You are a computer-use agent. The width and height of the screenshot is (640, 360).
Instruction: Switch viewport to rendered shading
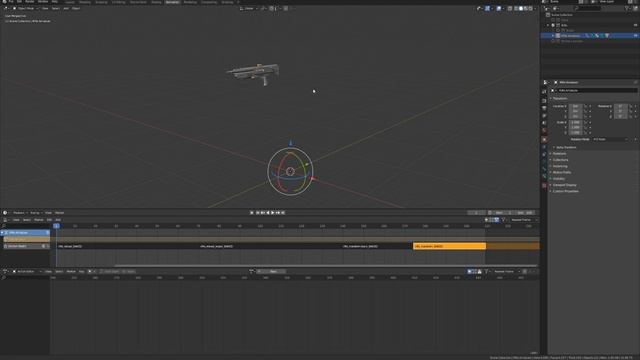click(x=531, y=8)
